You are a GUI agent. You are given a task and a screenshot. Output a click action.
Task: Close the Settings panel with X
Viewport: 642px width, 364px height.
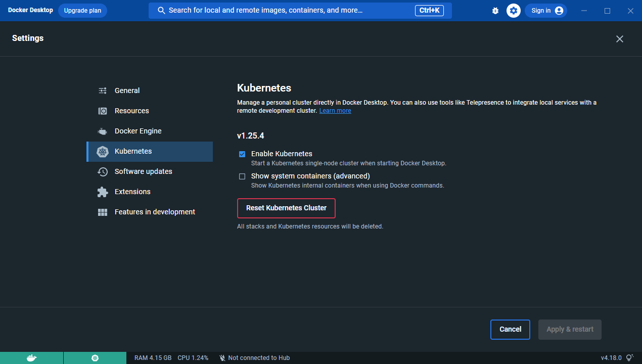point(620,39)
